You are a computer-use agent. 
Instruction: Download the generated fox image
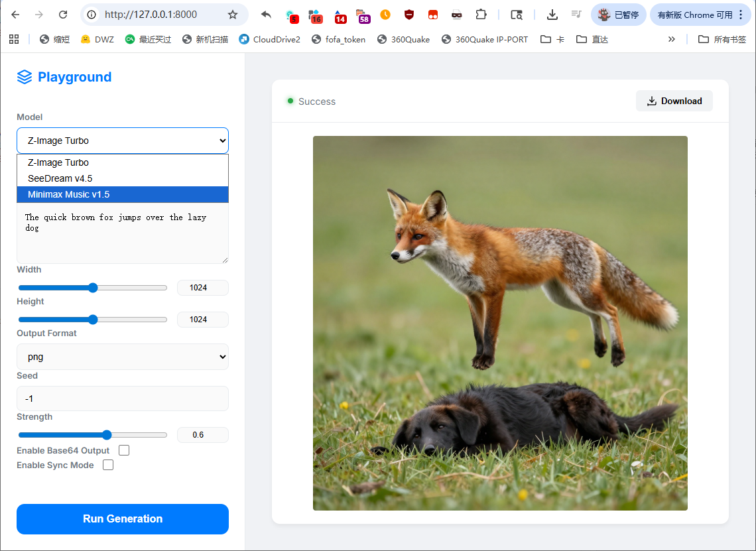tap(674, 101)
